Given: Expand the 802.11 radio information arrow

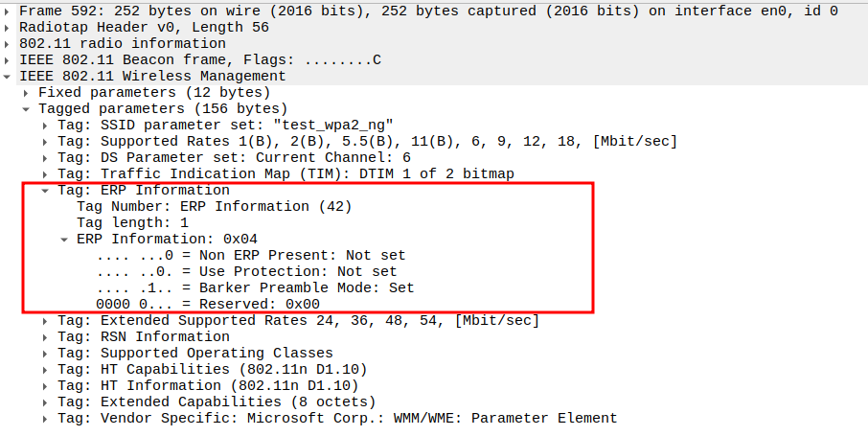Looking at the screenshot, I should [x=8, y=44].
